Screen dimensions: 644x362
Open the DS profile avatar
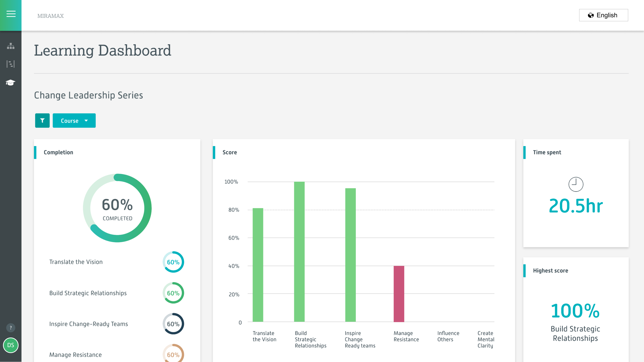coord(11,345)
